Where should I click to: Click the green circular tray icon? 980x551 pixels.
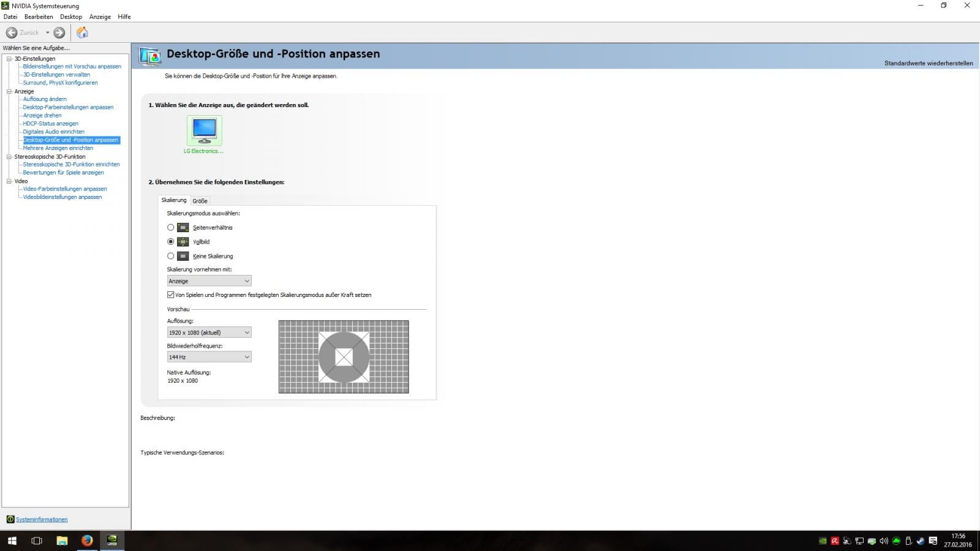pyautogui.click(x=896, y=541)
